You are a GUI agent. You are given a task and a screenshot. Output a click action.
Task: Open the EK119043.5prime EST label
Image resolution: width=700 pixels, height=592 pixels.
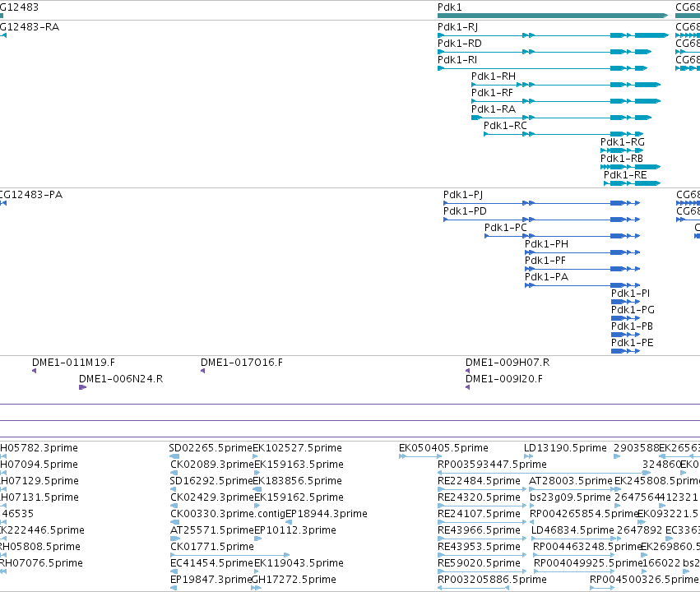(299, 563)
